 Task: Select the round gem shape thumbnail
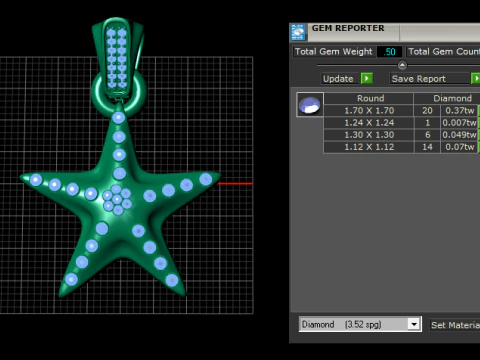(310, 105)
